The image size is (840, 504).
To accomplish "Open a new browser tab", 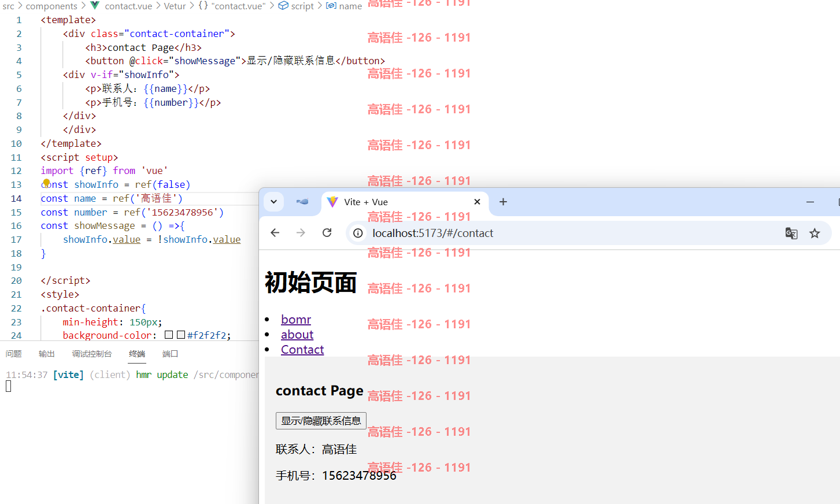I will click(x=503, y=202).
